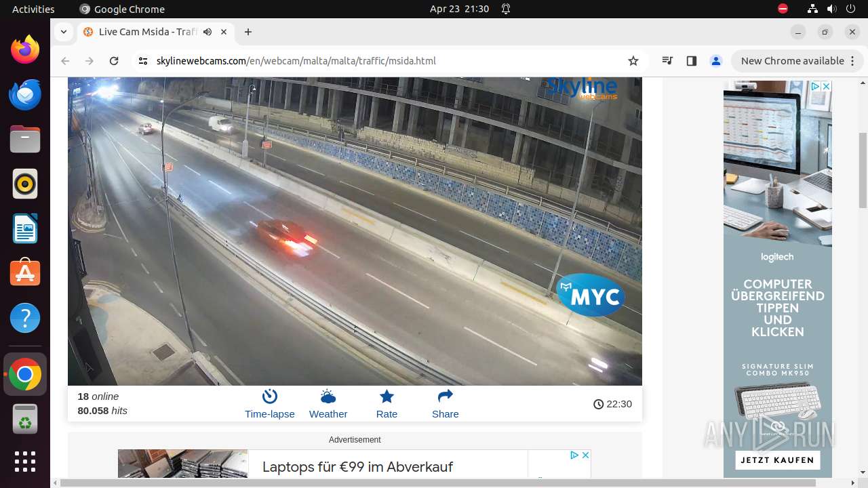Open Chrome three-dot menu
868x488 pixels.
852,61
